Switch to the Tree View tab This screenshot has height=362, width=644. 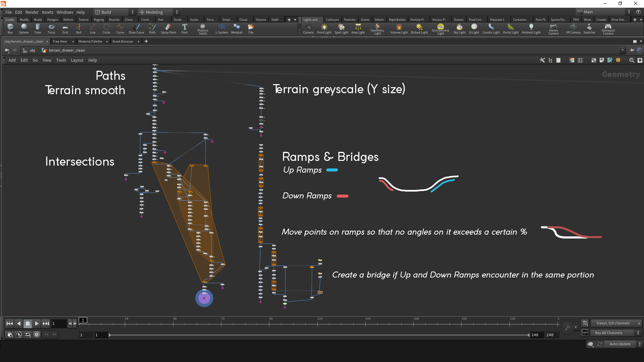[59, 41]
